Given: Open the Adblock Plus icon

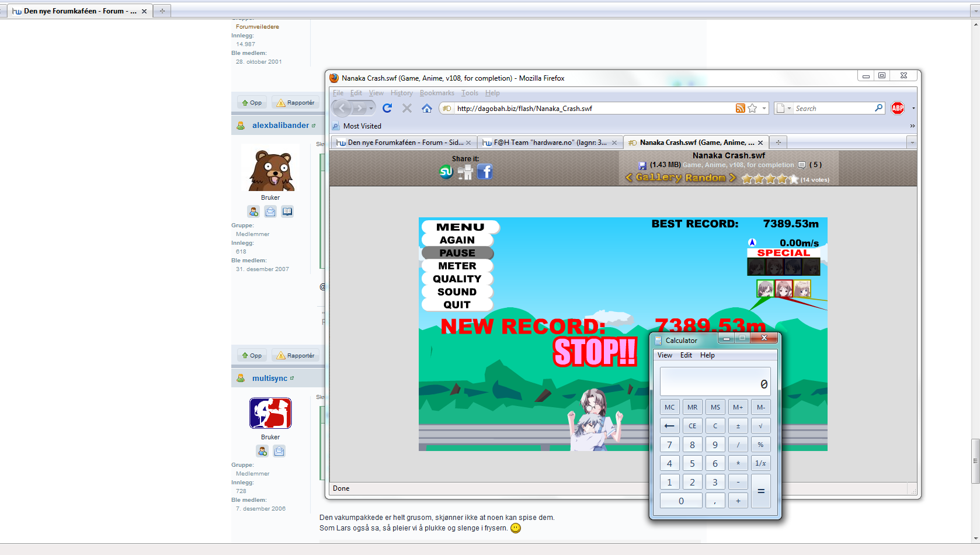Looking at the screenshot, I should click(x=898, y=108).
